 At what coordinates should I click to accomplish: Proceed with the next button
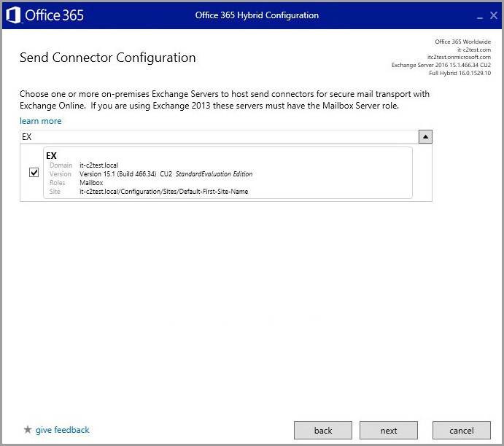point(389,430)
